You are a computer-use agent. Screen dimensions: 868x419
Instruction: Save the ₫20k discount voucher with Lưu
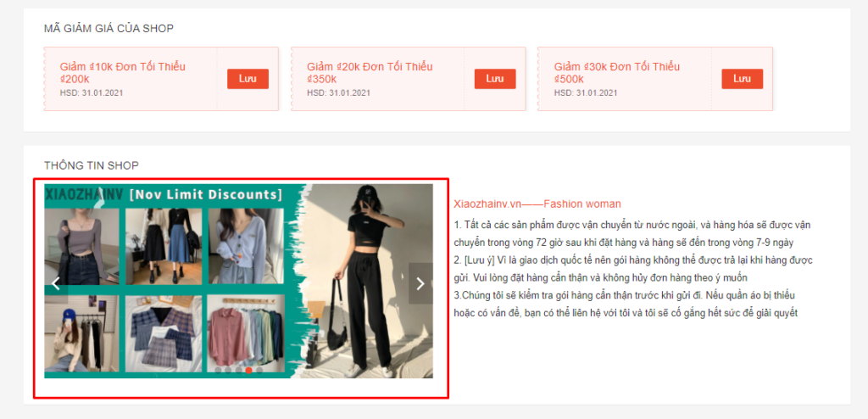[495, 79]
